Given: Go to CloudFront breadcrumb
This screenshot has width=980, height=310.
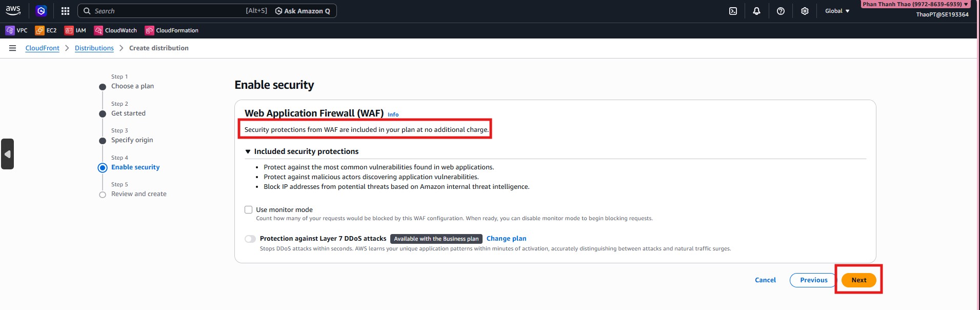Looking at the screenshot, I should point(43,48).
